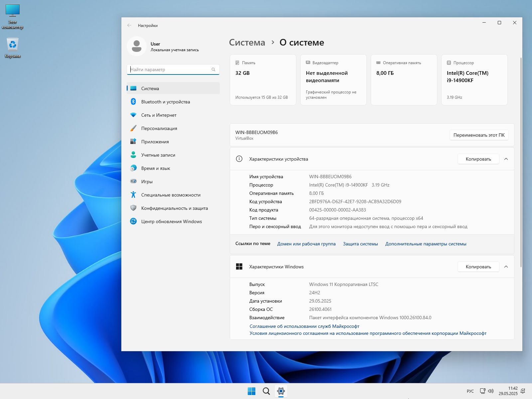
Task: Select the Код продукта value 00425-00000-00002-AA383
Action: 337,210
